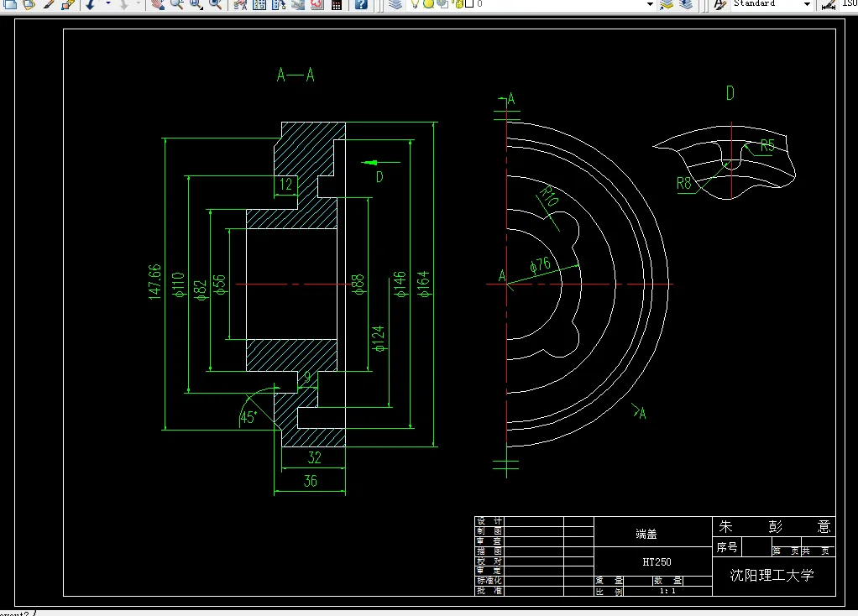The height and width of the screenshot is (616, 858).
Task: Select the ϕ146 dimension text
Action: [x=400, y=285]
